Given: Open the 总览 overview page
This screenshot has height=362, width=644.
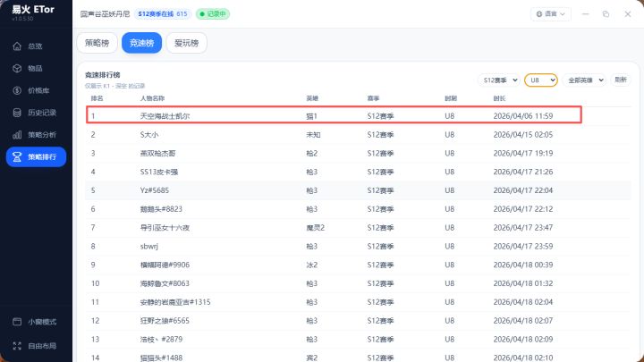Looking at the screenshot, I should point(36,46).
